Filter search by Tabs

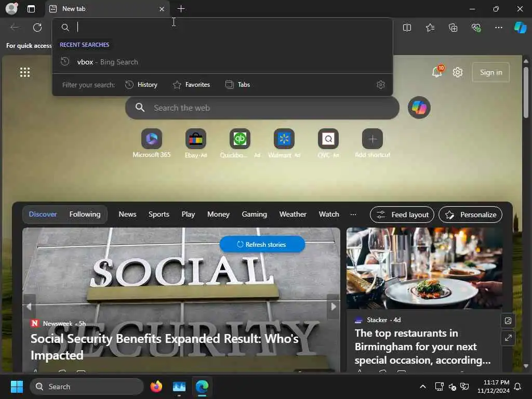(238, 85)
